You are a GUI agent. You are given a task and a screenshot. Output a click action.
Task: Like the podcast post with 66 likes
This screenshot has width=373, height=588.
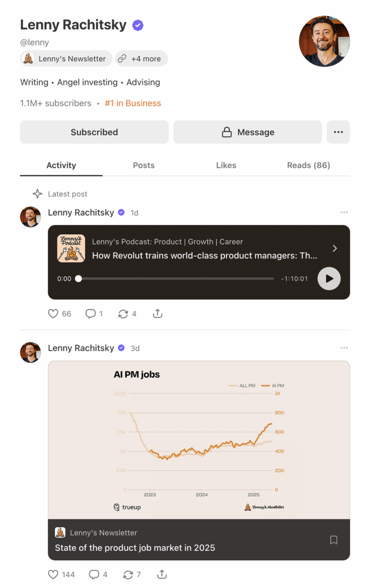click(53, 313)
